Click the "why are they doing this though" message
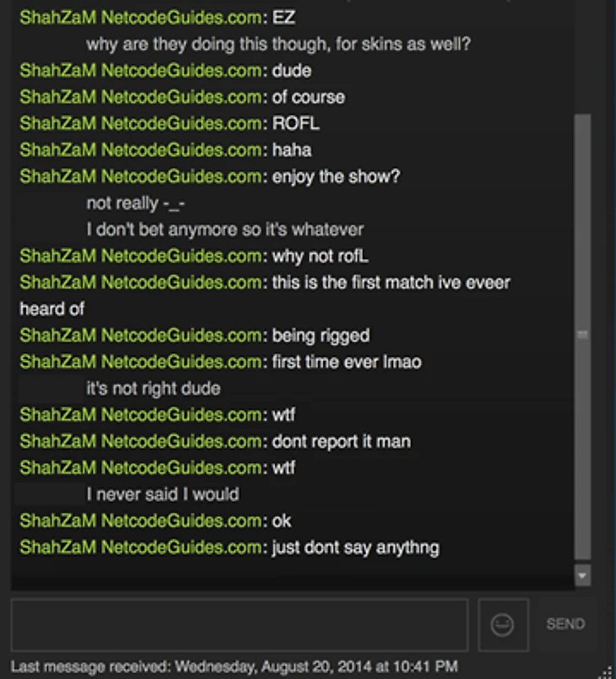This screenshot has height=679, width=616. pos(278,44)
